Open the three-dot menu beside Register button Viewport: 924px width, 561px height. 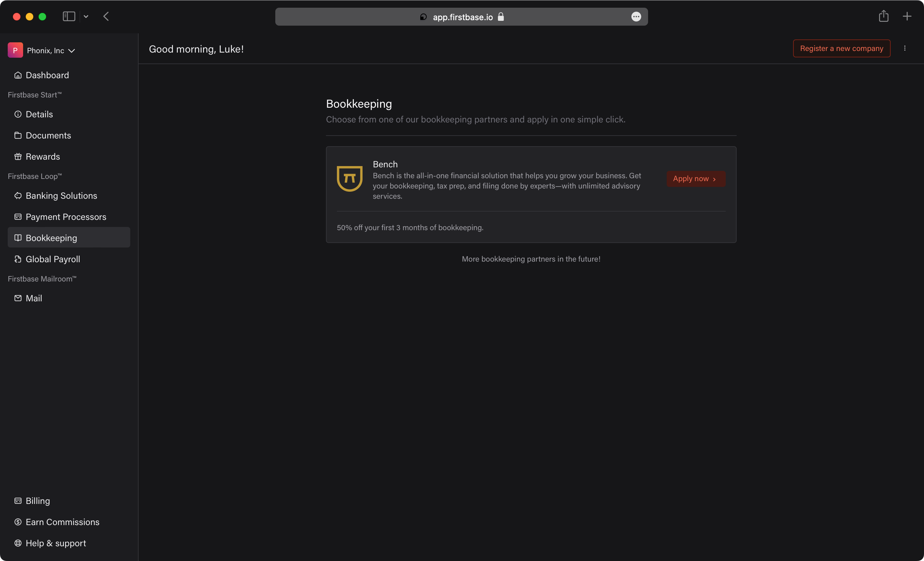click(904, 48)
